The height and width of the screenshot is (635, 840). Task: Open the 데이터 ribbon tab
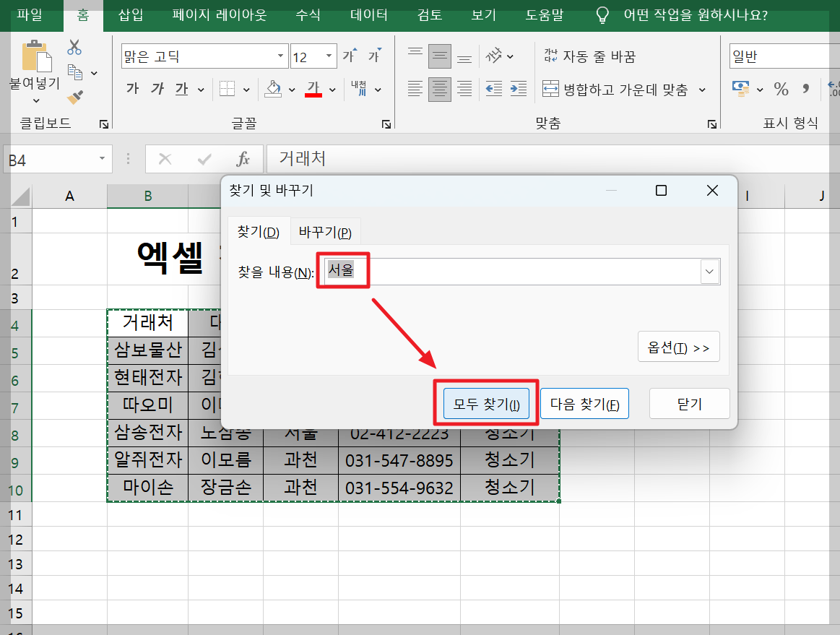point(368,14)
